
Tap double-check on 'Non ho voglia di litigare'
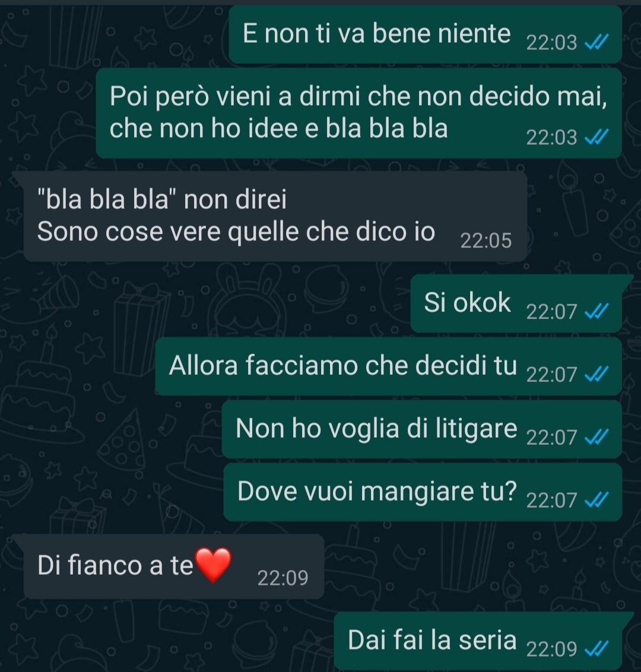pyautogui.click(x=597, y=437)
